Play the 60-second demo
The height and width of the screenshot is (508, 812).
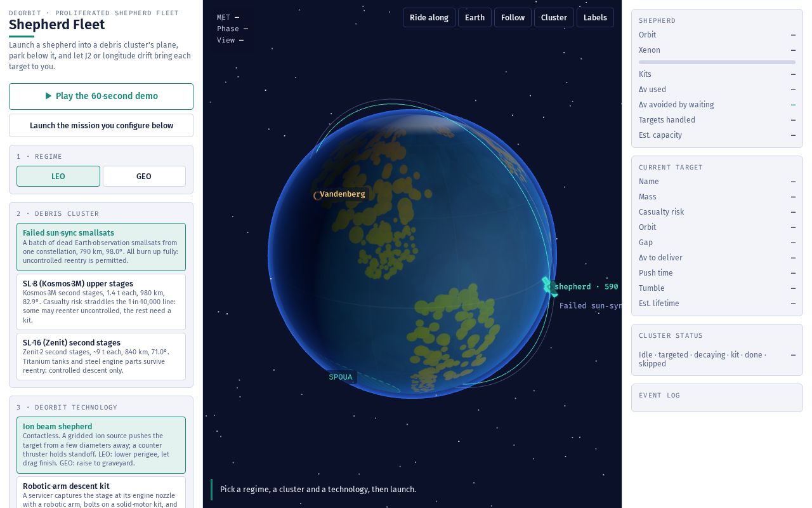[101, 97]
